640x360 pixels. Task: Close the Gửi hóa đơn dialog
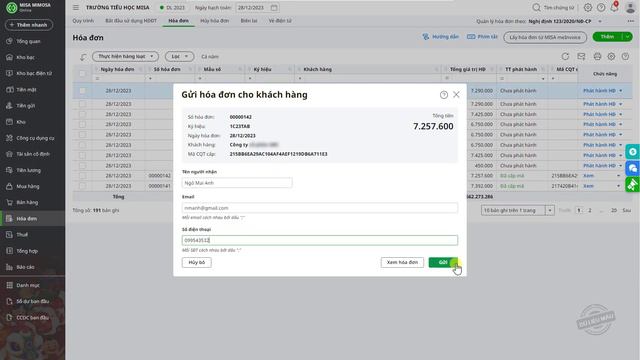point(456,95)
